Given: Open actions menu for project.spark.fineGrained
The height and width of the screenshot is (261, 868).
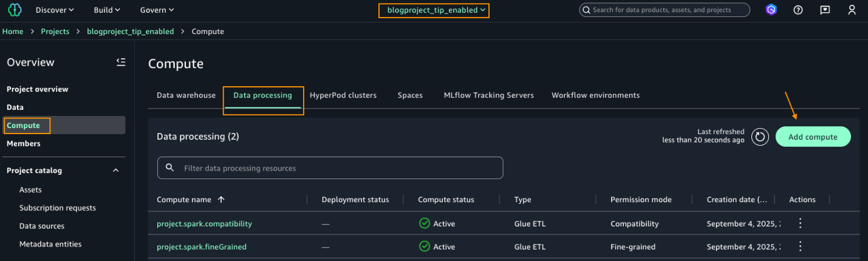Looking at the screenshot, I should click(800, 246).
